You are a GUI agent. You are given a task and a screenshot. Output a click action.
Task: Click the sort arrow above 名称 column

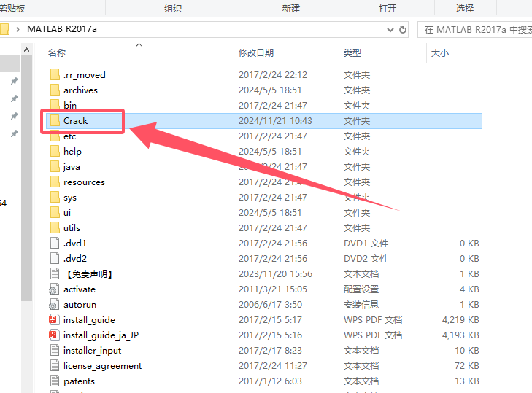[139, 44]
